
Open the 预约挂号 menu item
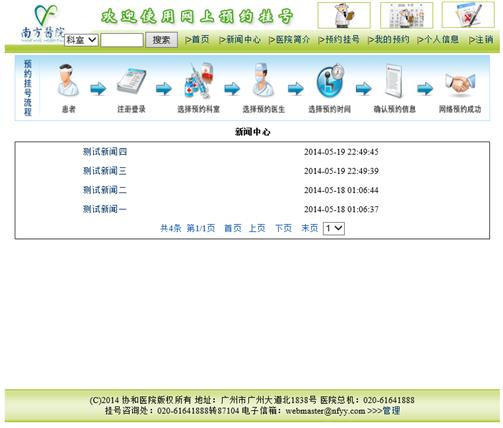339,39
